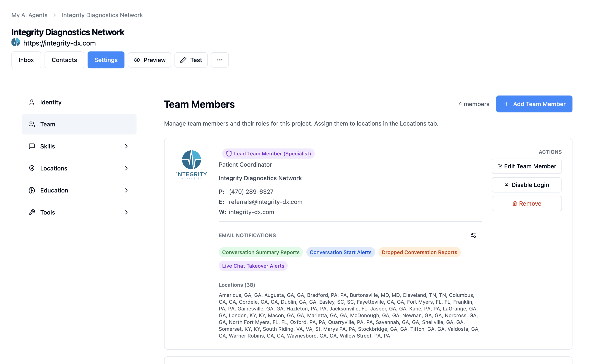Expand the Skills section chevron

pyautogui.click(x=126, y=146)
